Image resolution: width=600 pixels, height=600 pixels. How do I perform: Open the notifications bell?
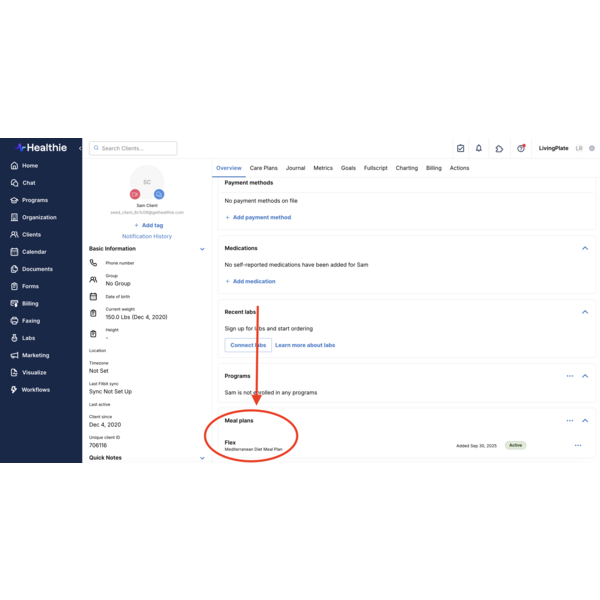tap(479, 148)
